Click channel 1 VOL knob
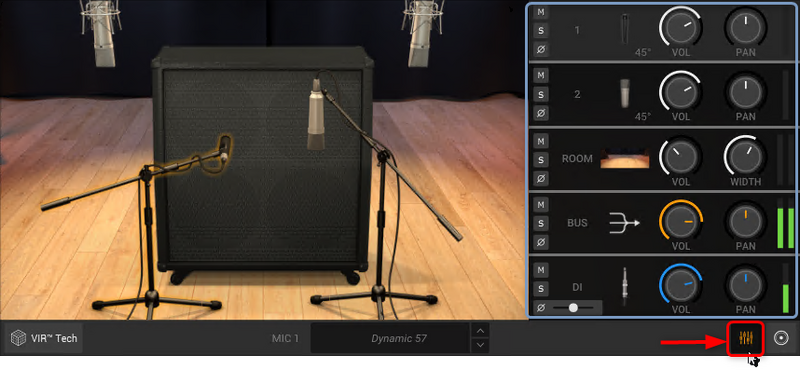Image resolution: width=800 pixels, height=383 pixels. [x=681, y=28]
